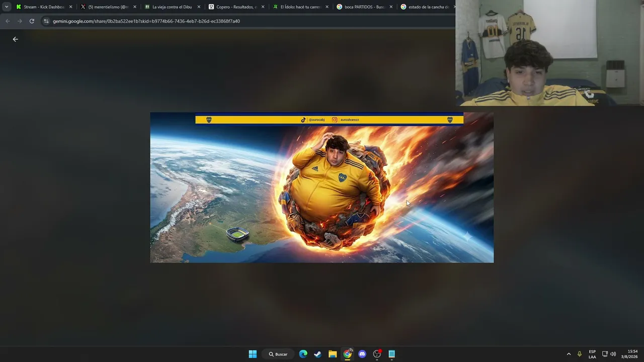The width and height of the screenshot is (644, 362).
Task: Close the merentielismo X tab
Action: 134,7
